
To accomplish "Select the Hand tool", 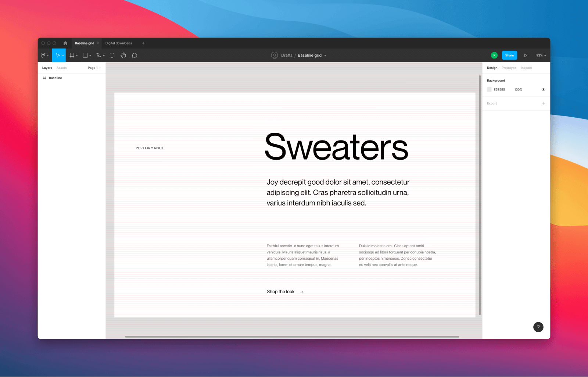I will coord(123,55).
